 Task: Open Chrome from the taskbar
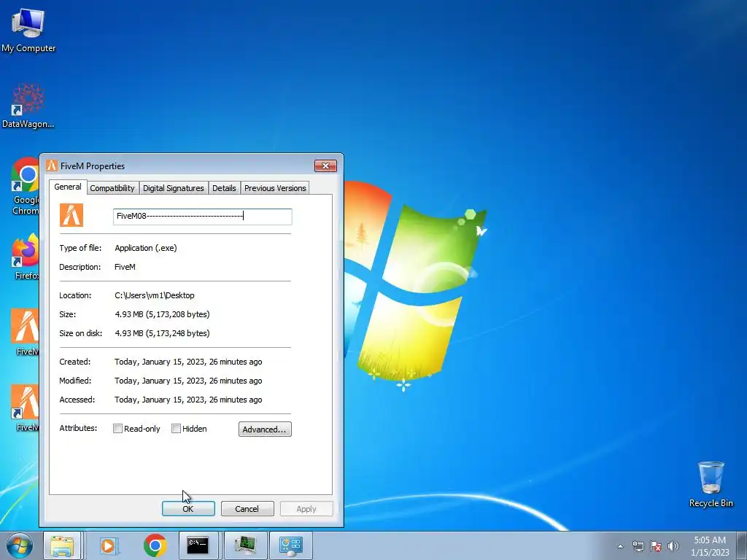(155, 545)
